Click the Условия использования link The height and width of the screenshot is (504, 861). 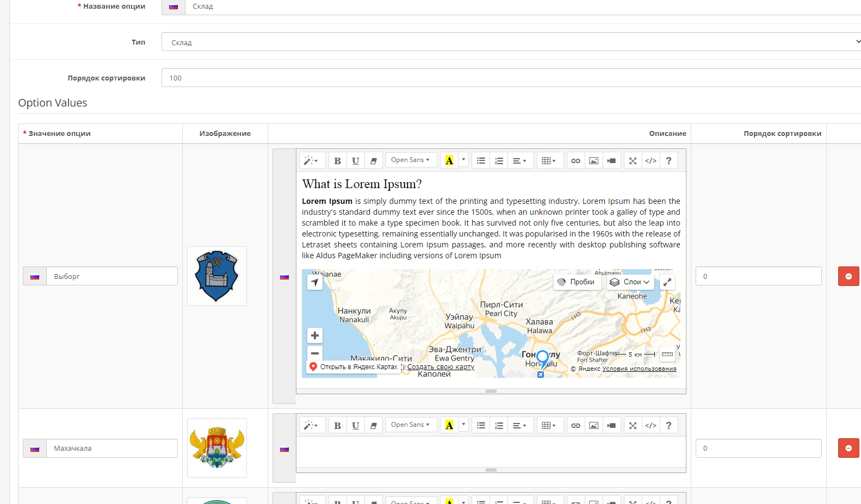pos(639,369)
